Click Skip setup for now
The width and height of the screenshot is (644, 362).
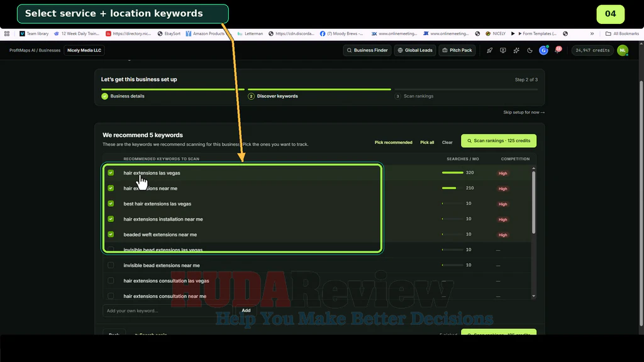(524, 112)
